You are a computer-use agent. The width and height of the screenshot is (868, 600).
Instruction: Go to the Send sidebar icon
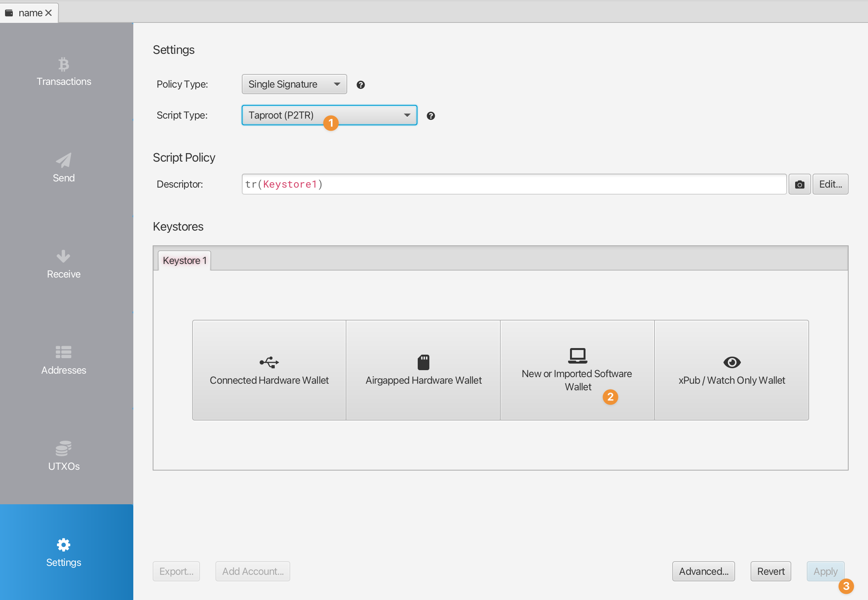click(x=64, y=168)
